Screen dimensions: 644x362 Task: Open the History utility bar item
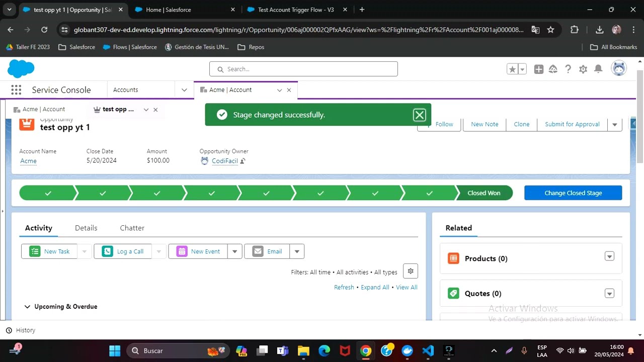21,330
